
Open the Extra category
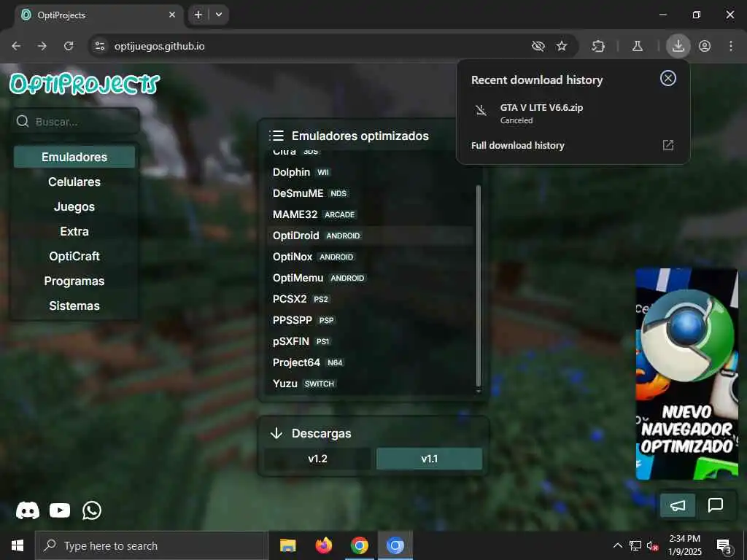[74, 231]
